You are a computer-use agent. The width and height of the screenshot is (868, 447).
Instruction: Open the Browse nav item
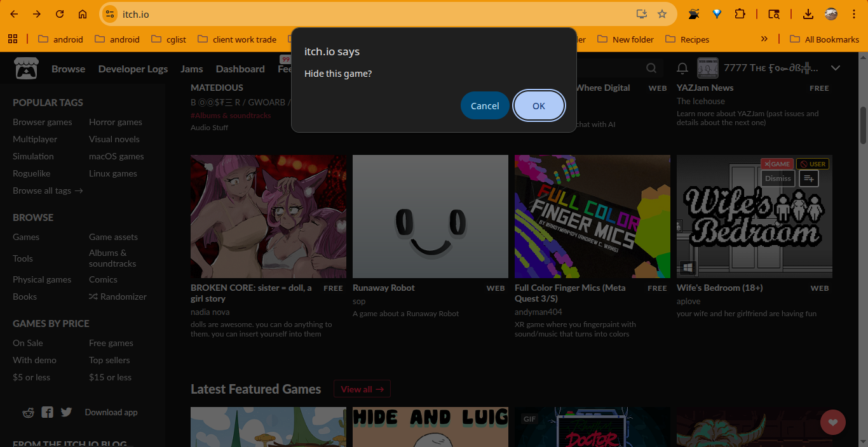click(x=68, y=69)
